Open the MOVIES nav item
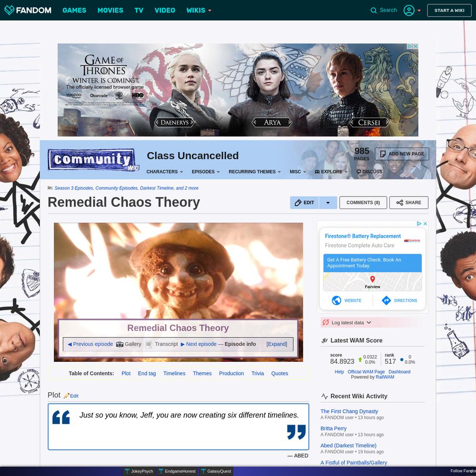The image size is (476, 476). [x=110, y=10]
